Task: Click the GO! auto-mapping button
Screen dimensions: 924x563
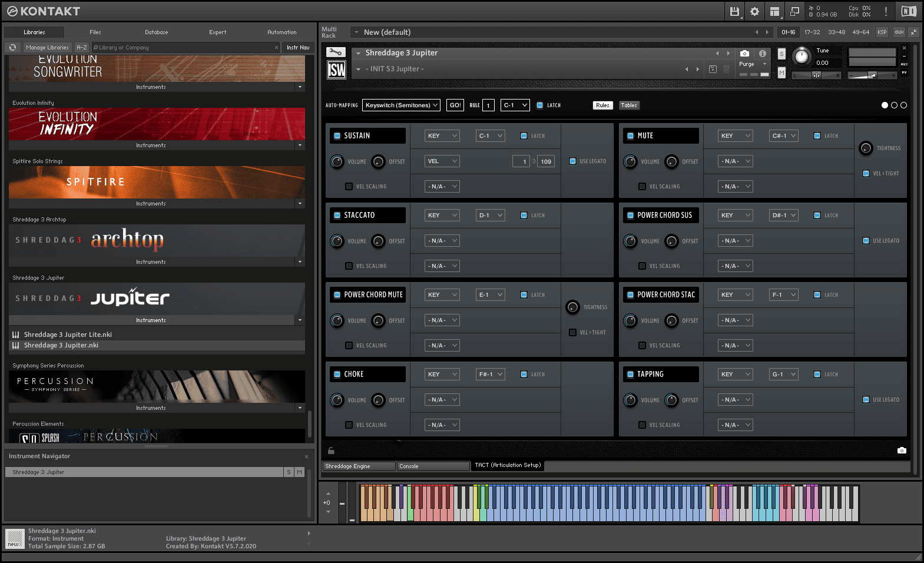Action: click(x=455, y=105)
